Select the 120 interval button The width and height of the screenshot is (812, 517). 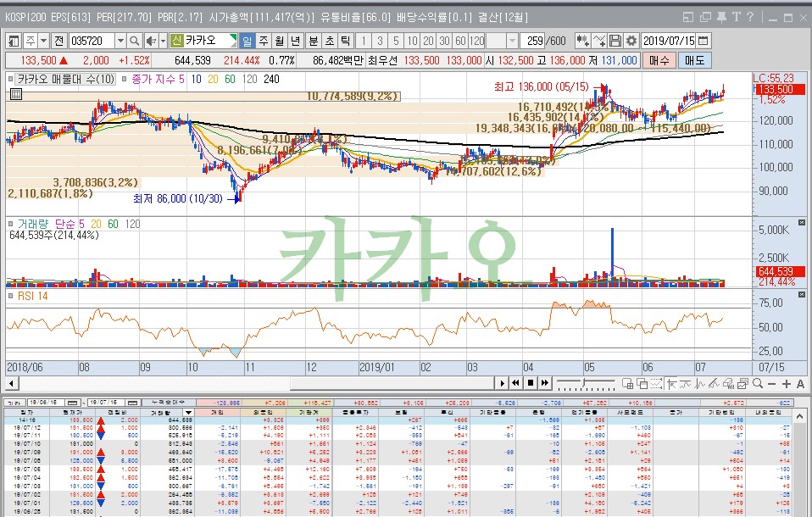pyautogui.click(x=476, y=41)
